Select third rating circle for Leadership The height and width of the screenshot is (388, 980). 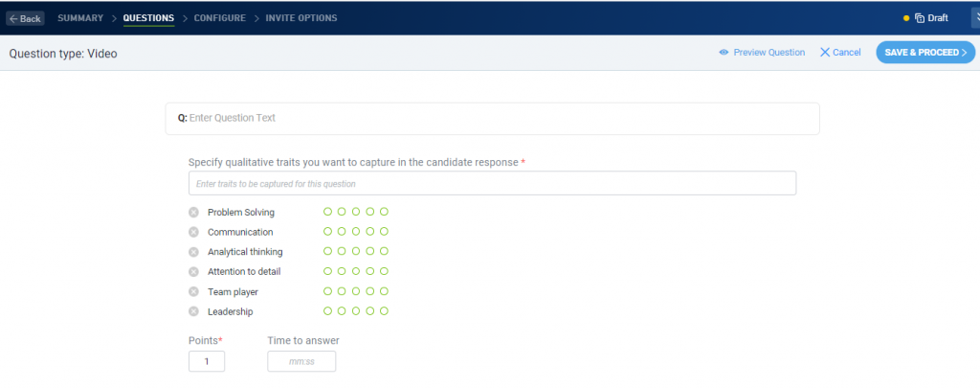point(356,311)
